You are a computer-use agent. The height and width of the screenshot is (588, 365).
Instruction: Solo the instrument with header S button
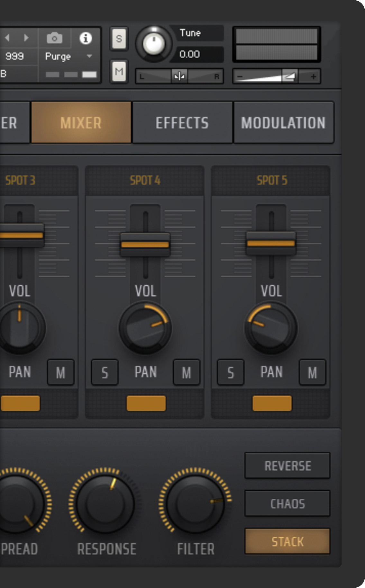point(119,39)
